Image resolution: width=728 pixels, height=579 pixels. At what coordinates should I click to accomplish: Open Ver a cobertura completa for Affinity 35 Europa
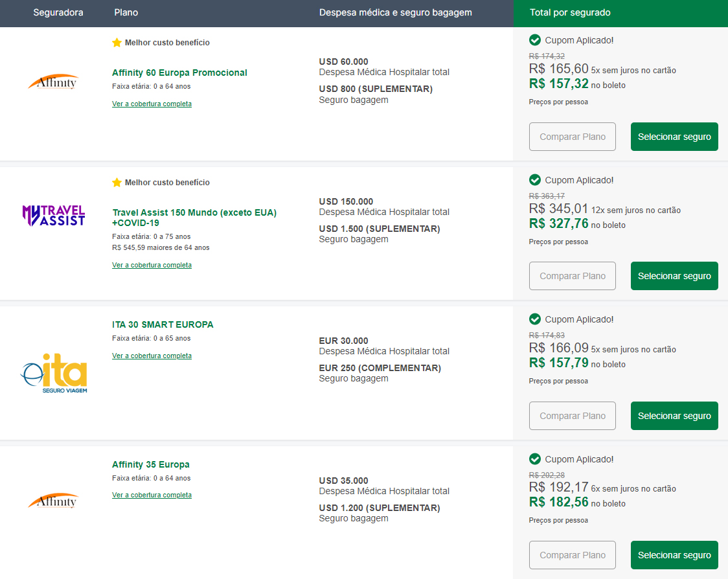152,495
